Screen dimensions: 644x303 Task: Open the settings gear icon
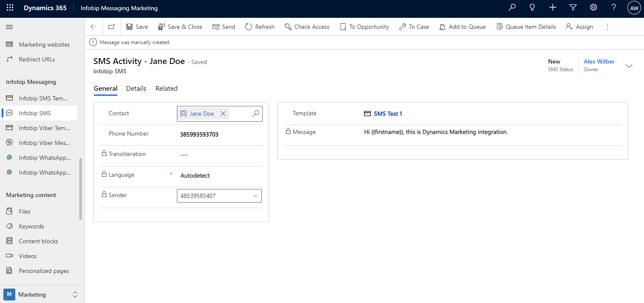coord(594,8)
